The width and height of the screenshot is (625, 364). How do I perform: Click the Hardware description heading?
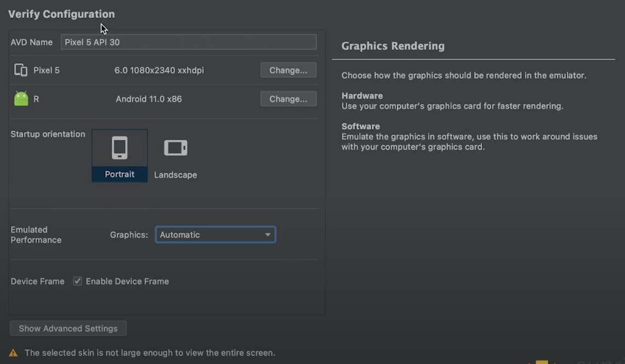(362, 96)
